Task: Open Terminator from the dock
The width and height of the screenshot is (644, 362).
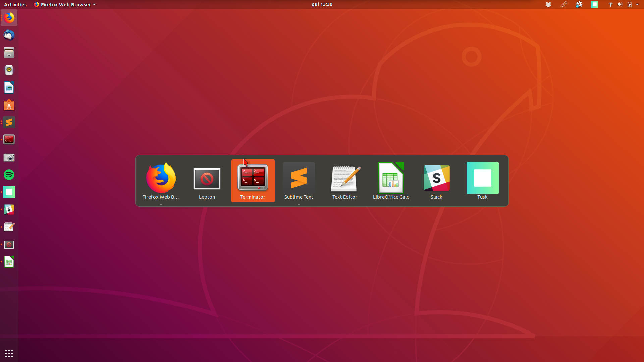Action: (x=9, y=140)
